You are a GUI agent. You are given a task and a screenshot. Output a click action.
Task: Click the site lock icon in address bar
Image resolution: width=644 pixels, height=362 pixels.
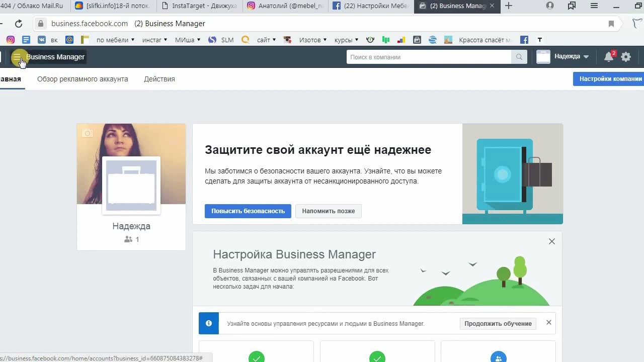click(x=41, y=24)
